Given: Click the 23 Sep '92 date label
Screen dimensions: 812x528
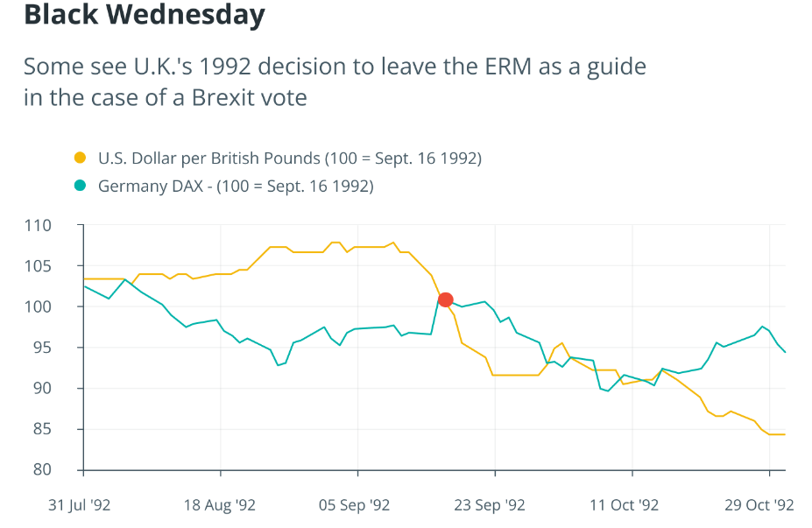Looking at the screenshot, I should [x=491, y=505].
